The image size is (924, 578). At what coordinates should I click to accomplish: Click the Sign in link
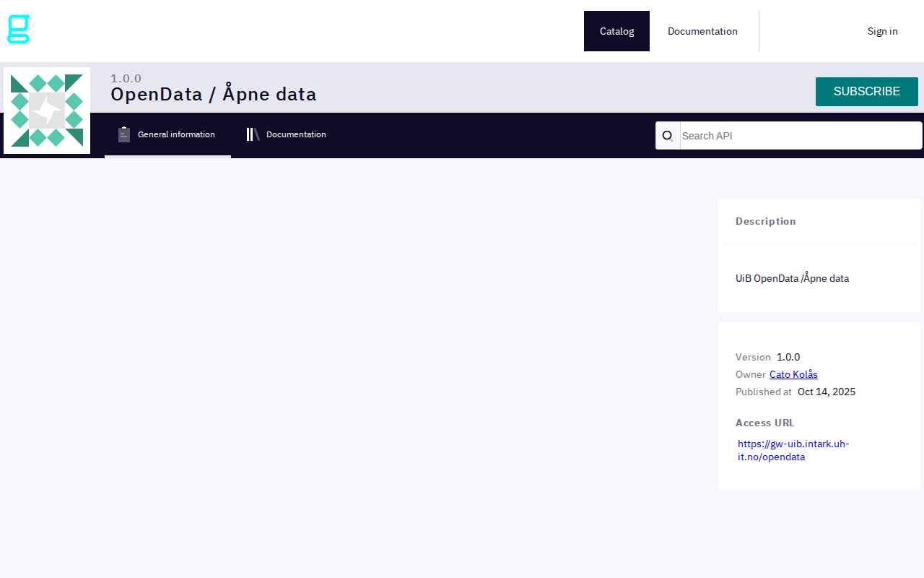(x=882, y=31)
